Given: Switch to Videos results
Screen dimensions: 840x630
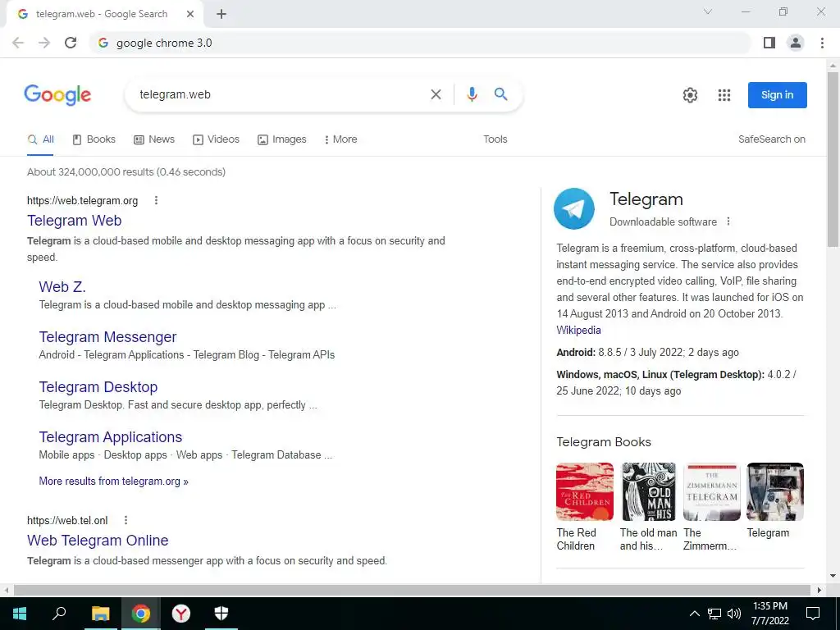Looking at the screenshot, I should 216,139.
